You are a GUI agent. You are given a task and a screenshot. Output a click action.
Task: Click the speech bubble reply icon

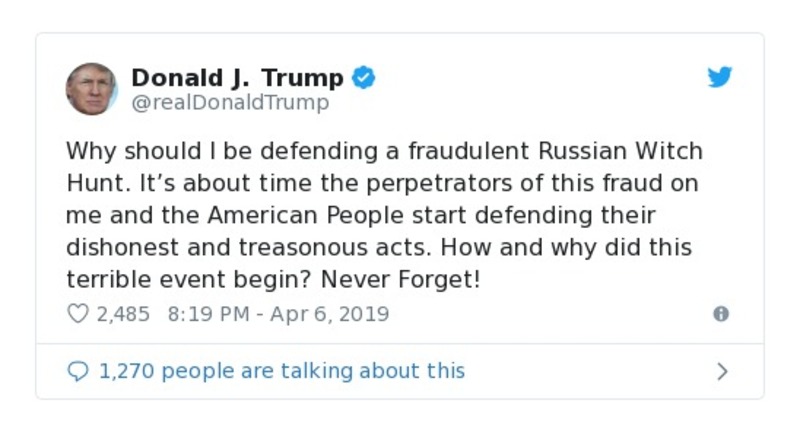pyautogui.click(x=78, y=371)
